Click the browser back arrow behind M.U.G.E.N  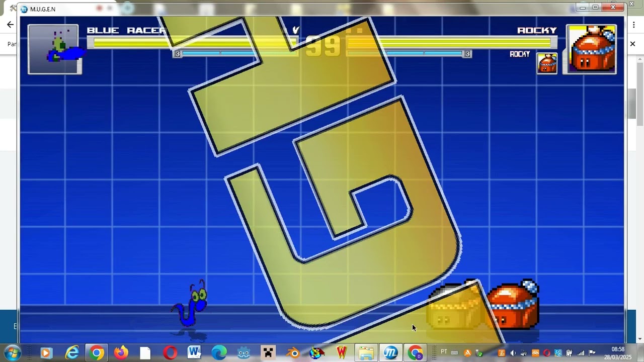point(10,25)
